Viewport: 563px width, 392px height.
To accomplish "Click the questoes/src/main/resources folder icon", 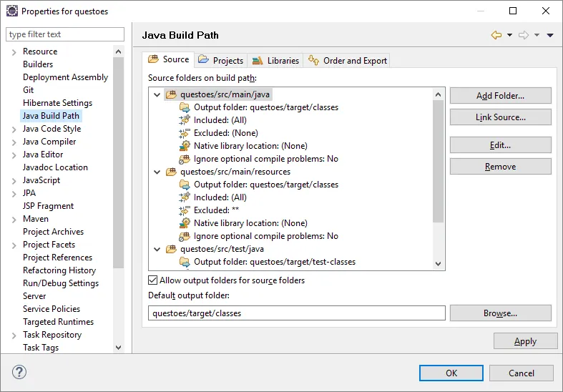I will click(171, 172).
